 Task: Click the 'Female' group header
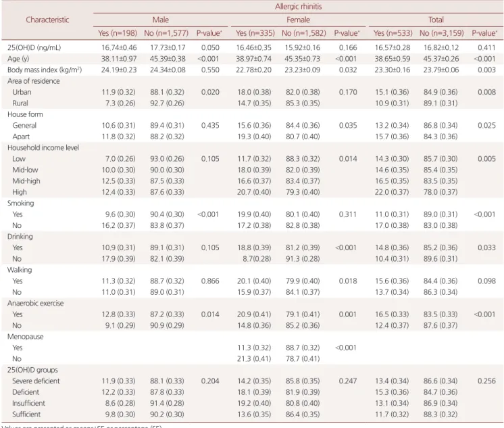[x=299, y=20]
